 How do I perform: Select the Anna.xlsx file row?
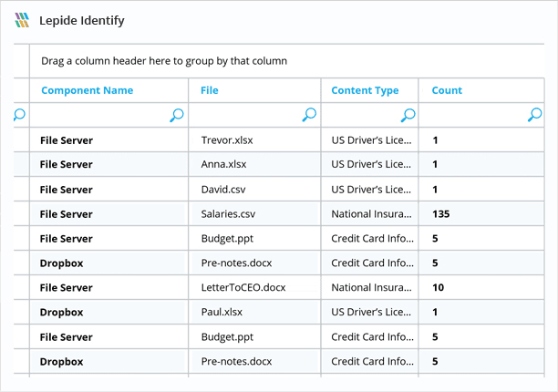tap(223, 165)
